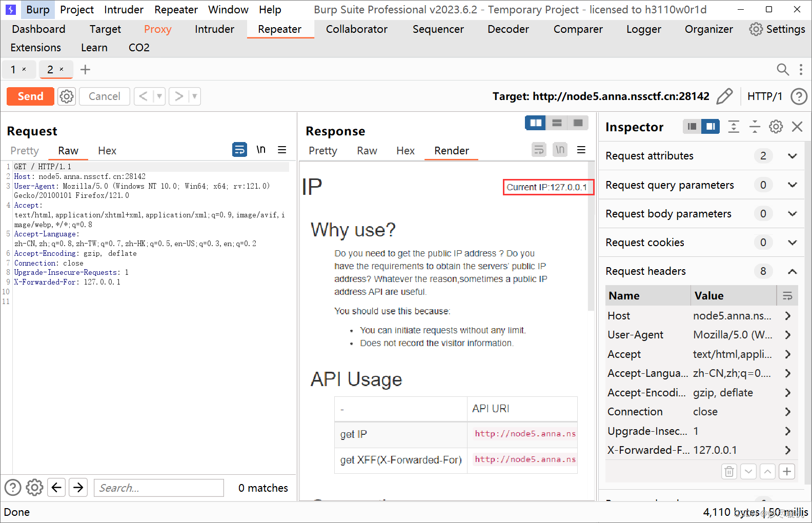
Task: Open history dropdown beside forward arrow
Action: tap(194, 96)
